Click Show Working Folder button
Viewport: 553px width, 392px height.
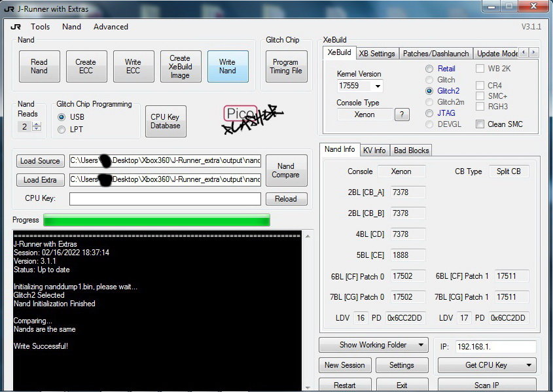[x=373, y=345]
